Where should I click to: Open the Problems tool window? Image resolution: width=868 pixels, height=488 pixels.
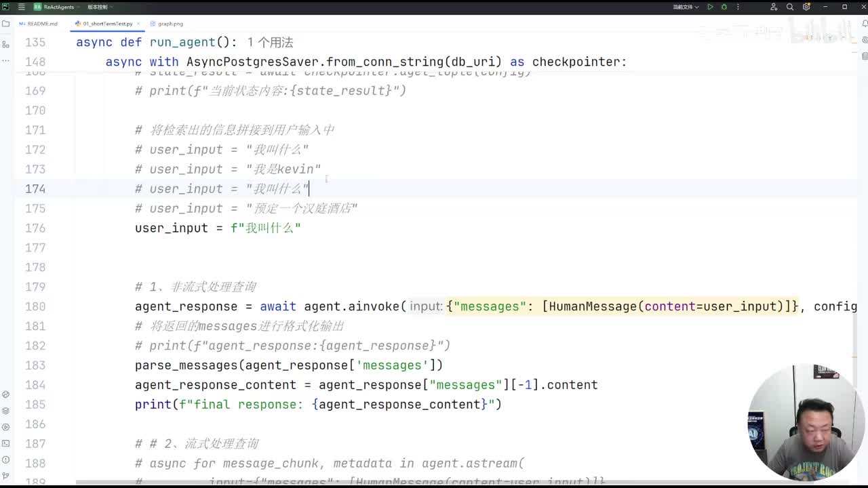5,460
